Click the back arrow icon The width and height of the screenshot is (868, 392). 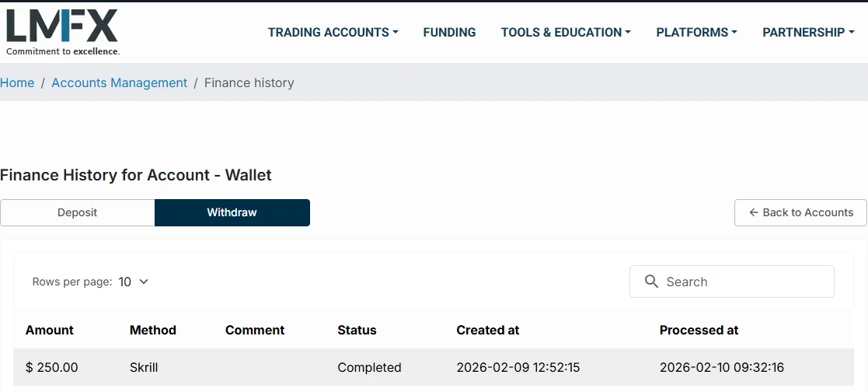(x=753, y=212)
